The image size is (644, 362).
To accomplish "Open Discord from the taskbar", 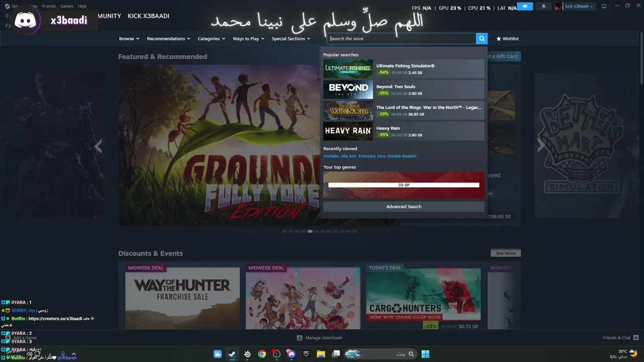I will coord(291,354).
